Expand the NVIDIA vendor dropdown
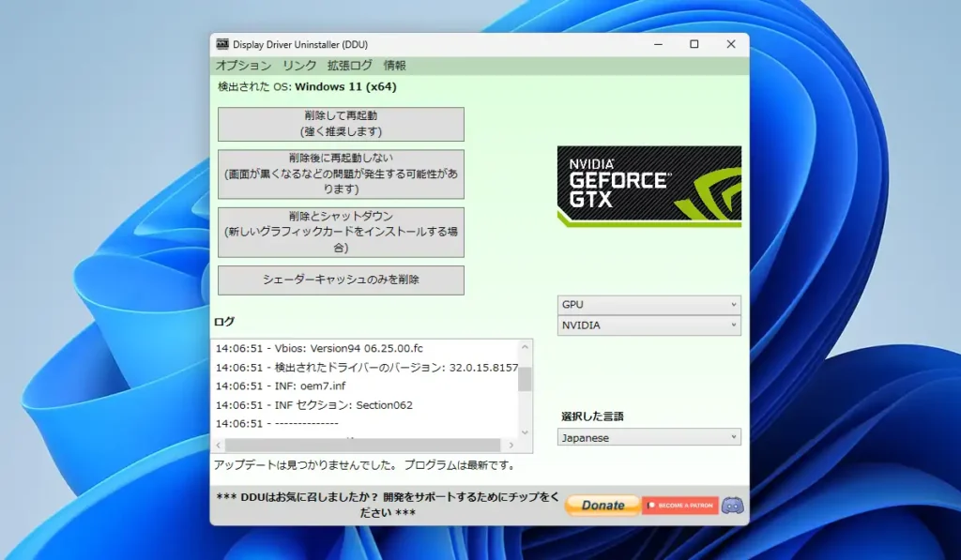The width and height of the screenshot is (961, 560). [648, 325]
